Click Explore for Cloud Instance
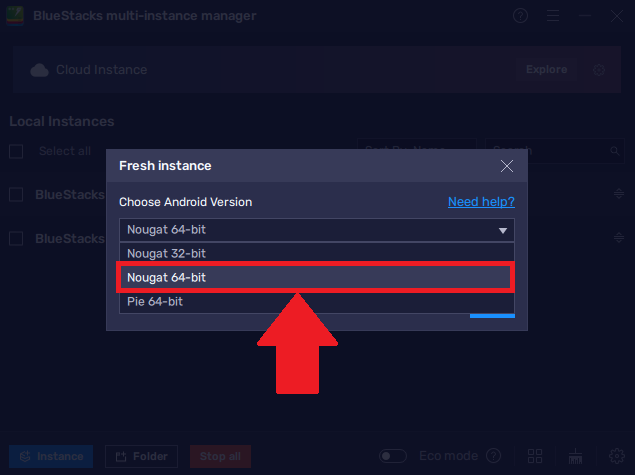This screenshot has width=635, height=475. click(546, 70)
